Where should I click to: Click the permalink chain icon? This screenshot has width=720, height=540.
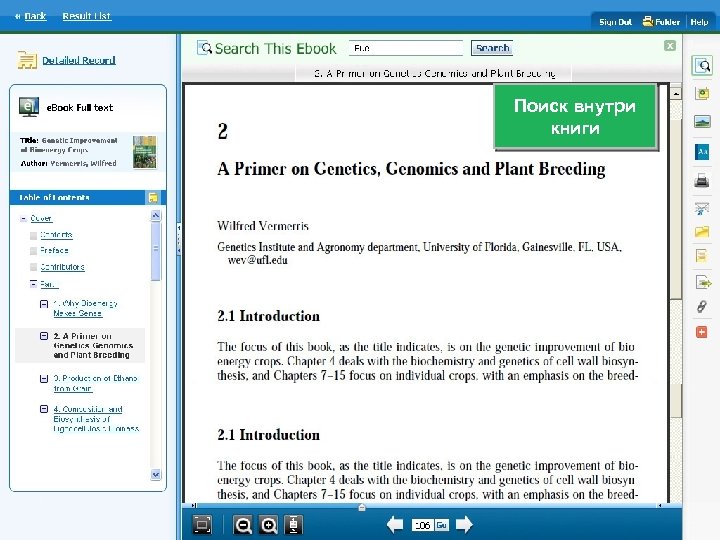[x=702, y=306]
